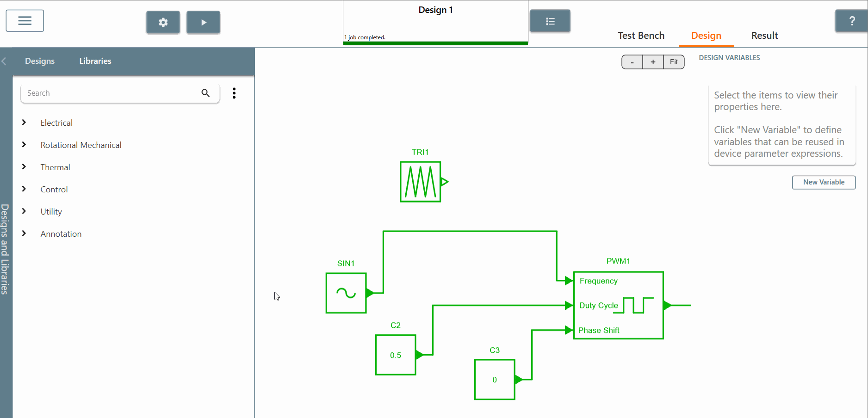The width and height of the screenshot is (868, 418).
Task: Select the C2 constant block
Action: [395, 355]
